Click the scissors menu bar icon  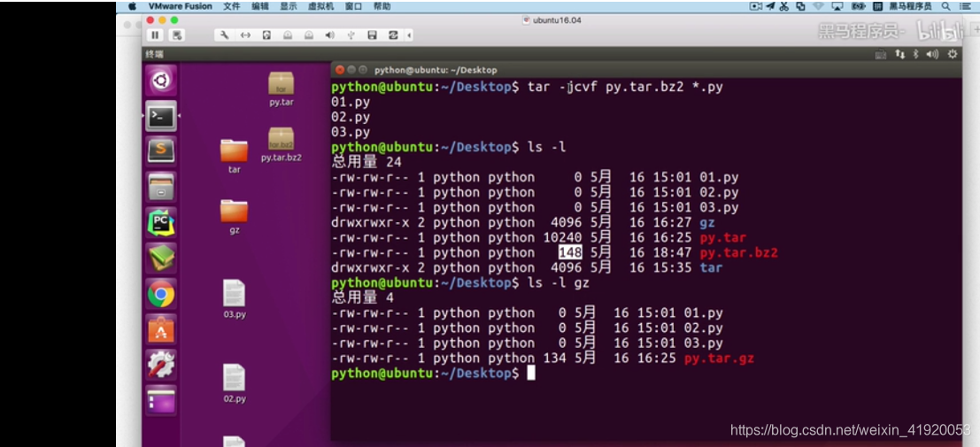783,5
